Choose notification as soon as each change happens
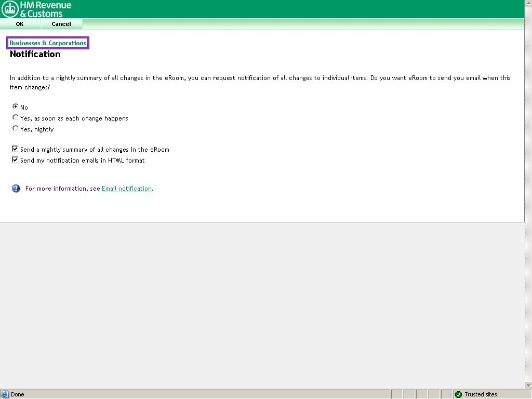The height and width of the screenshot is (399, 532). point(15,117)
